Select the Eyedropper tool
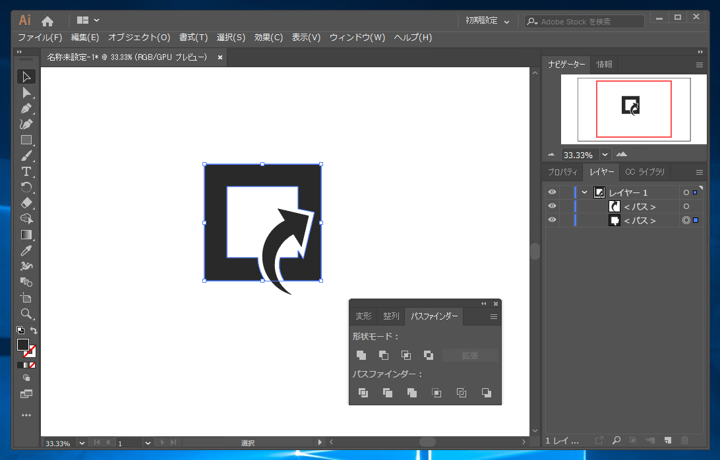 coord(26,251)
